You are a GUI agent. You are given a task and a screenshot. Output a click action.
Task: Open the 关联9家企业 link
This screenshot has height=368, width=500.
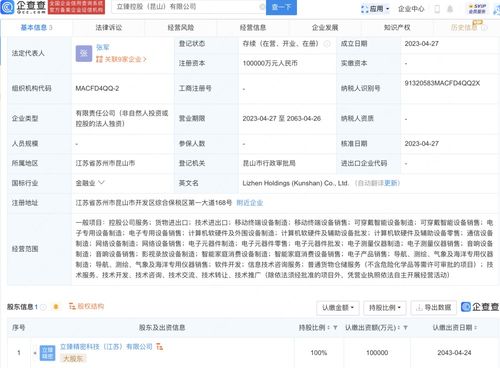click(x=122, y=59)
